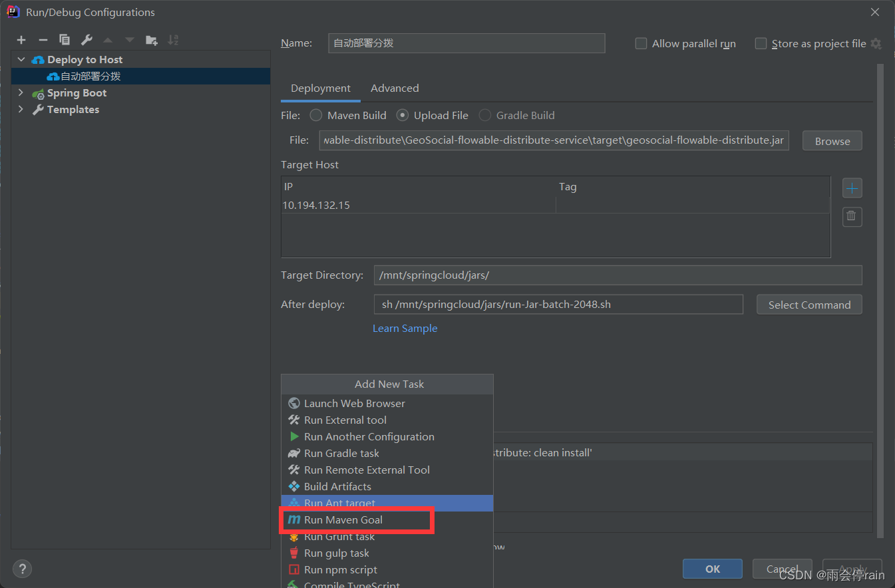The height and width of the screenshot is (588, 895).
Task: Click the red cup icon for Run gulp task
Action: (293, 553)
